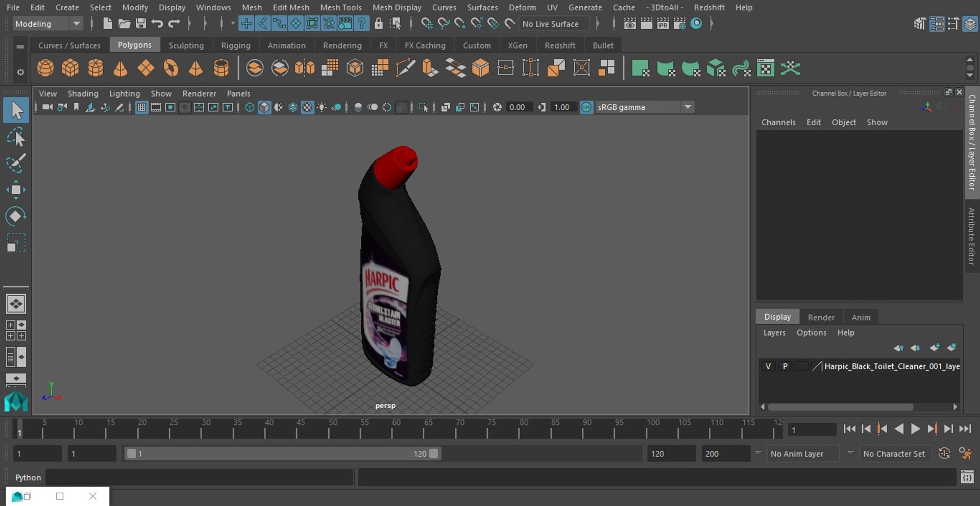Toggle wireframe shading in the viewport
Screen dimensions: 980x506
click(250, 107)
